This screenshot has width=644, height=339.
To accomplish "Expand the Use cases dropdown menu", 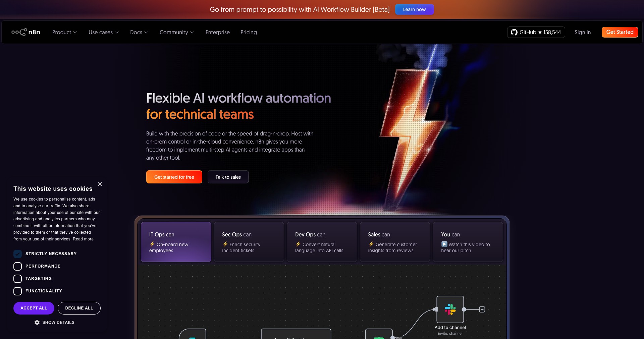I will tap(104, 32).
